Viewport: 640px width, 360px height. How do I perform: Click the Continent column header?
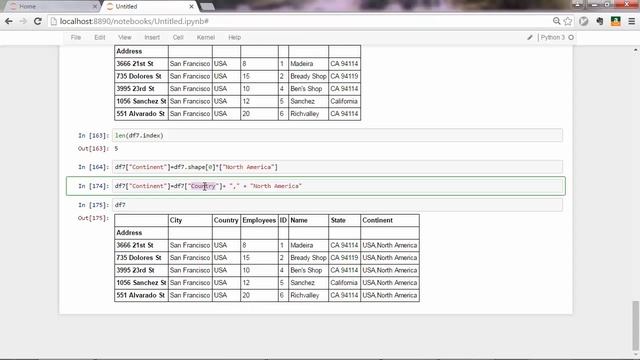(378, 220)
